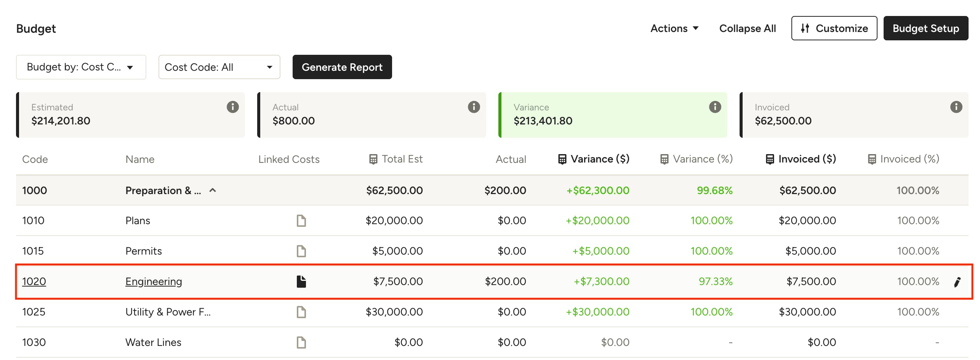The width and height of the screenshot is (980, 360).
Task: Open linked costs document for Water Lines
Action: click(x=301, y=342)
